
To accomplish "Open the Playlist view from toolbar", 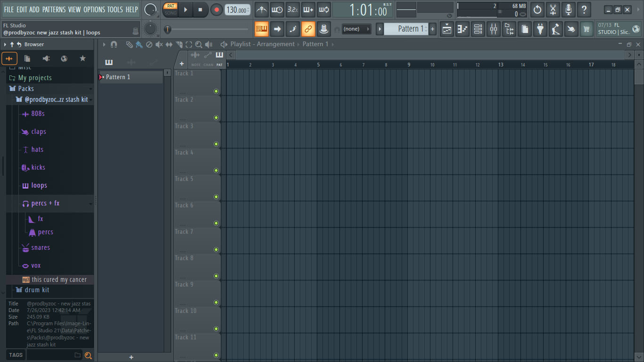I will [x=447, y=29].
